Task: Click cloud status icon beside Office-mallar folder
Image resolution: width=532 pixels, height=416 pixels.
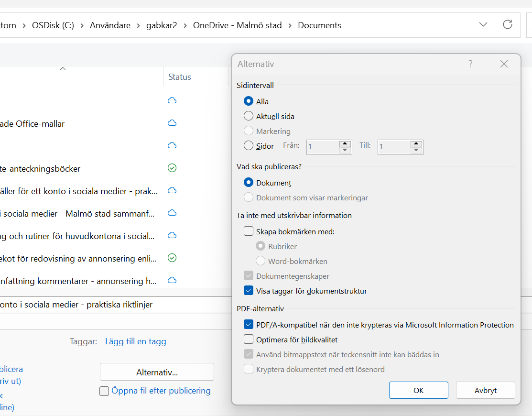Action: coord(172,123)
